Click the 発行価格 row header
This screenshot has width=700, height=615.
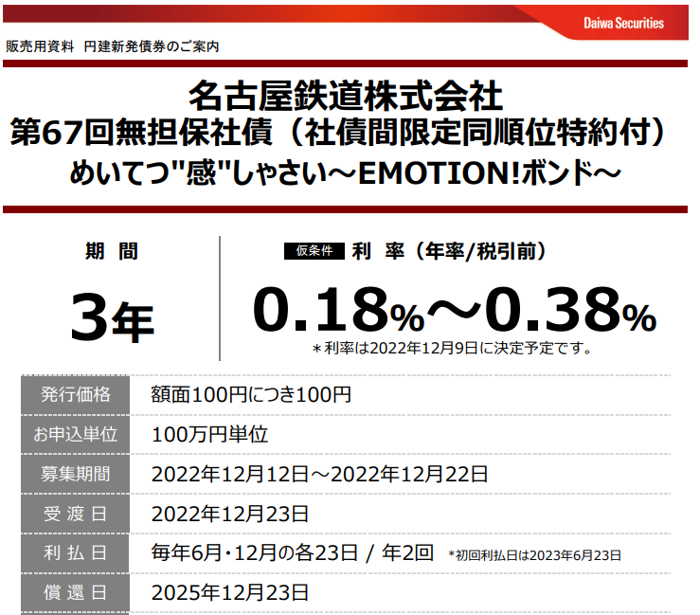click(x=75, y=395)
